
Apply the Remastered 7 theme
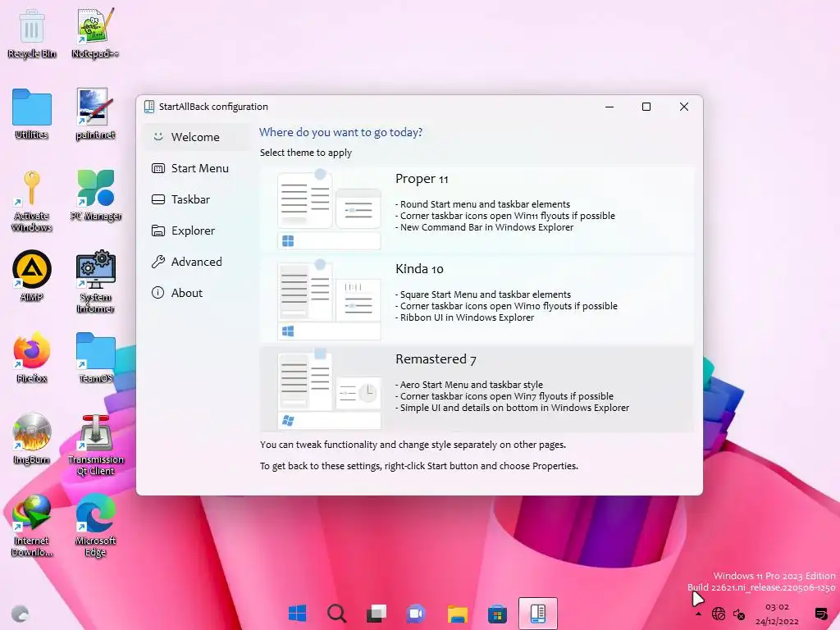pyautogui.click(x=477, y=390)
